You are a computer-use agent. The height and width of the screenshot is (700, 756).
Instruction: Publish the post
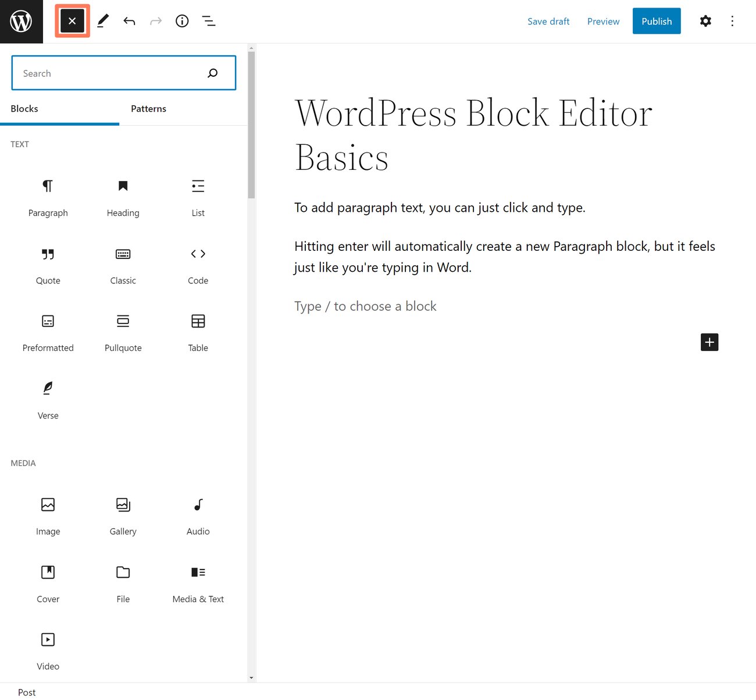(657, 21)
